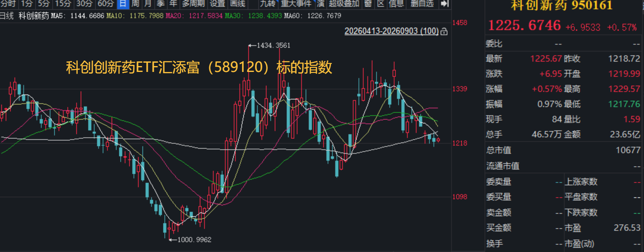Click the 窗 window button
Screen dimensions: 644x252
click(x=368, y=4)
